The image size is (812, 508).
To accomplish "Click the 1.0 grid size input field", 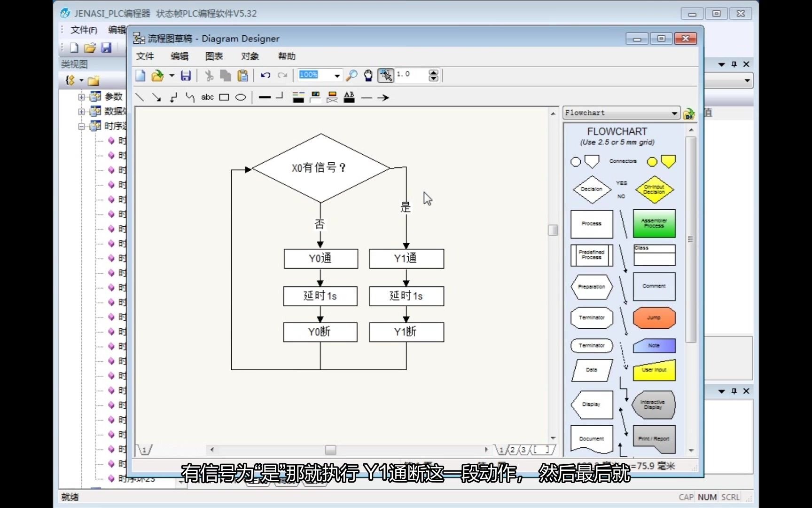I will [x=412, y=75].
